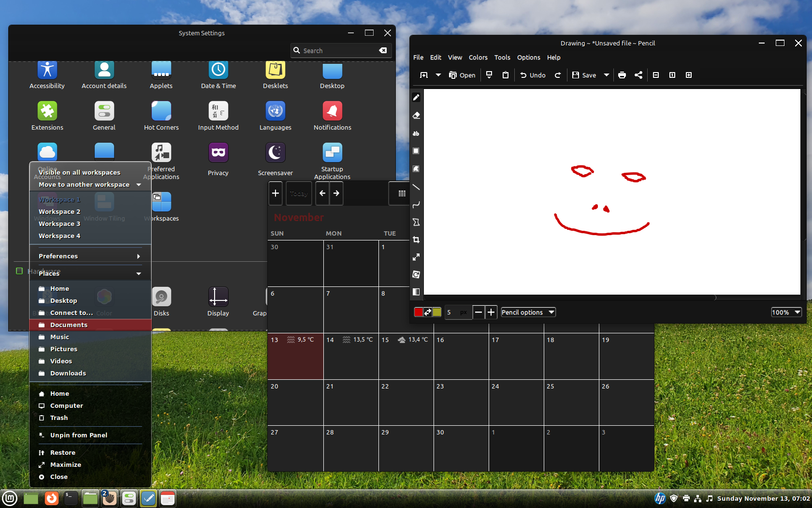Open the New image dropdown arrow
This screenshot has height=508, width=812.
(438, 75)
